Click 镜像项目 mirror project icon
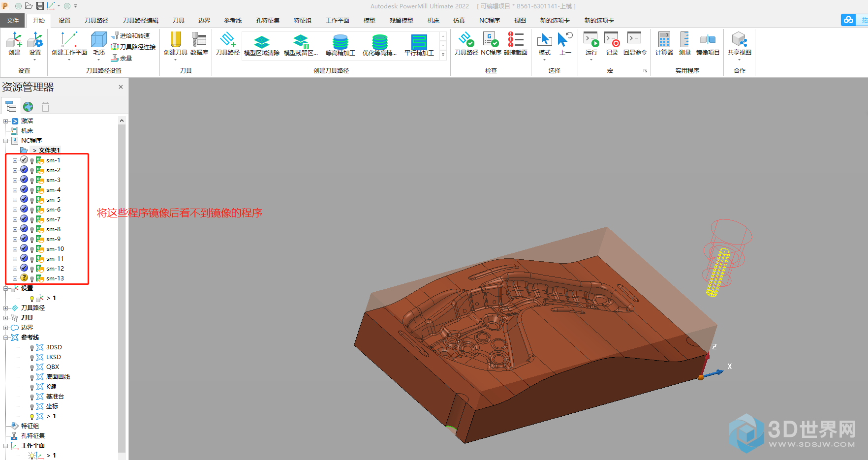 (x=708, y=44)
